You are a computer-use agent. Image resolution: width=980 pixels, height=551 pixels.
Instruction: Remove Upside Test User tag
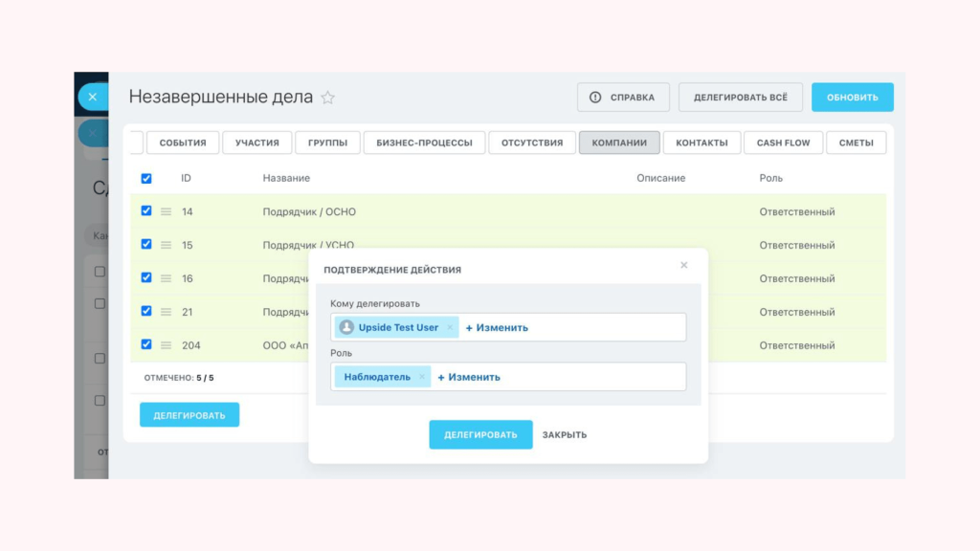tap(450, 327)
